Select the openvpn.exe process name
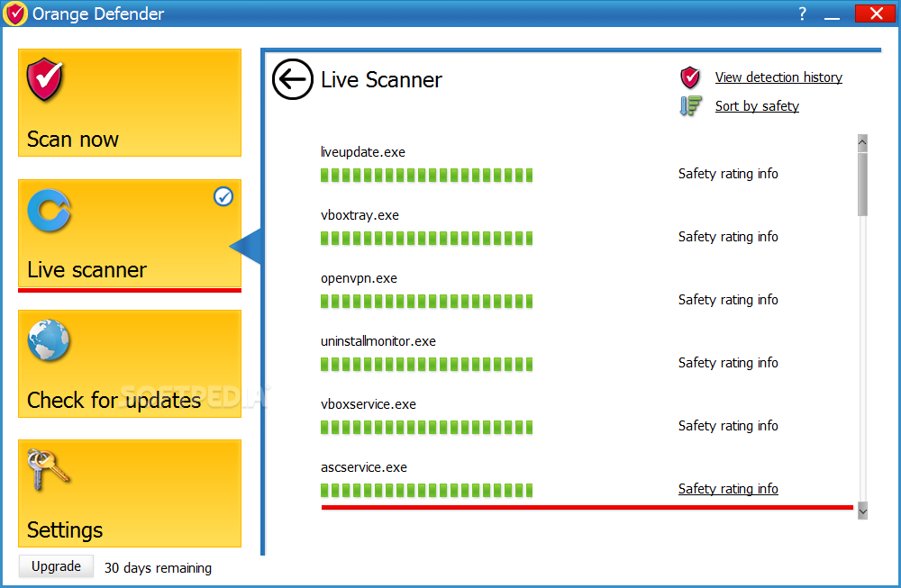Screen dimensions: 901x588 coord(359,278)
